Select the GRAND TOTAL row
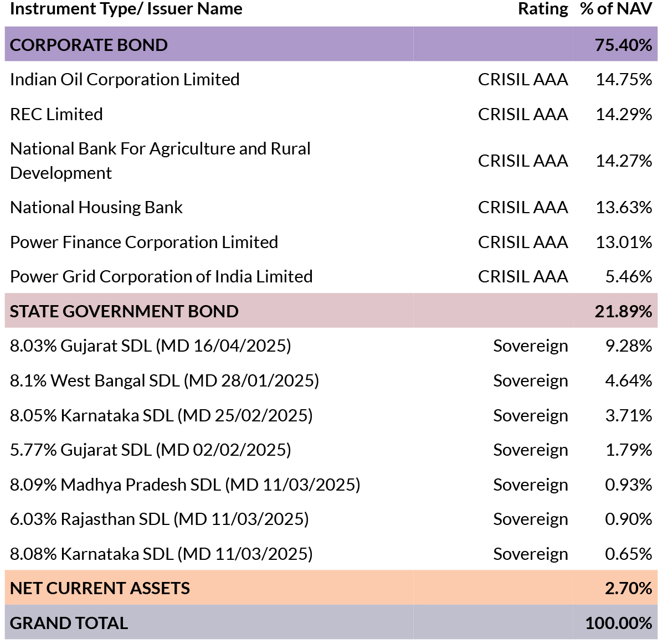The width and height of the screenshot is (663, 644). (x=331, y=622)
